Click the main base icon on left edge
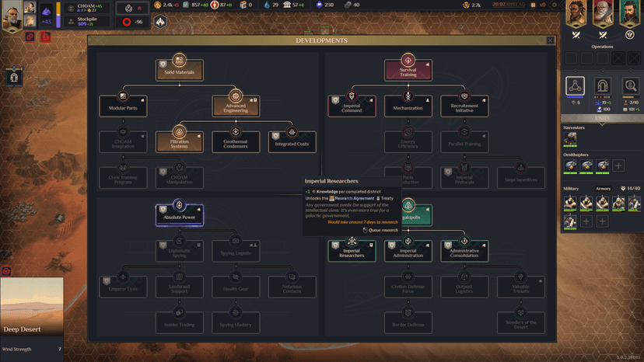This screenshot has height=362, width=644. point(14,77)
